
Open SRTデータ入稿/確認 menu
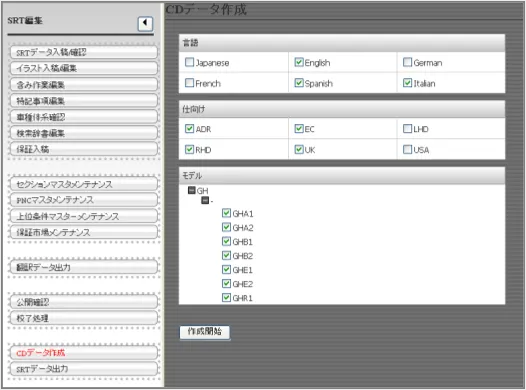[x=84, y=52]
